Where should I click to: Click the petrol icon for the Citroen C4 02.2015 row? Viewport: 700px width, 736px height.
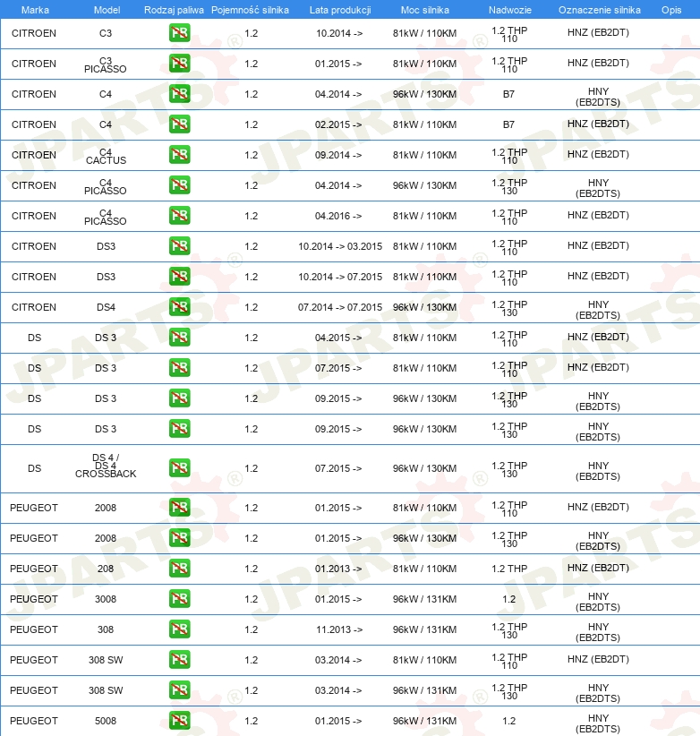pyautogui.click(x=180, y=124)
